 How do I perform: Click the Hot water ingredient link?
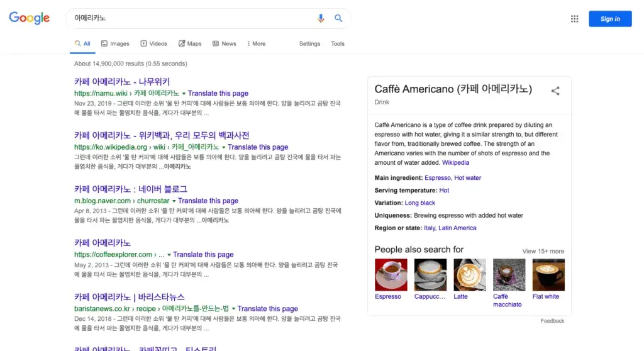tap(467, 178)
